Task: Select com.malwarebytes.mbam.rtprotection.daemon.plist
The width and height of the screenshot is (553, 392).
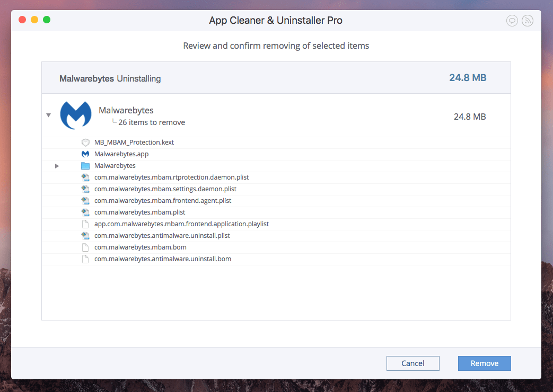Action: point(171,177)
